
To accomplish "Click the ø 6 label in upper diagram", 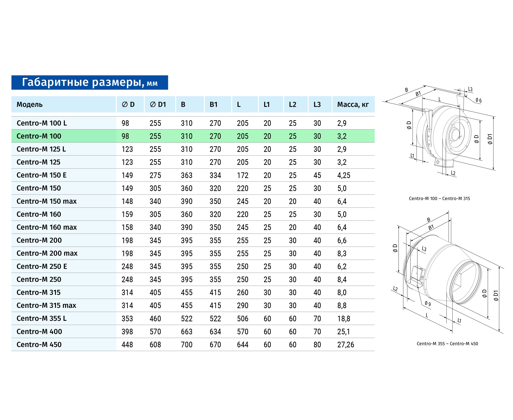I will (x=478, y=100).
